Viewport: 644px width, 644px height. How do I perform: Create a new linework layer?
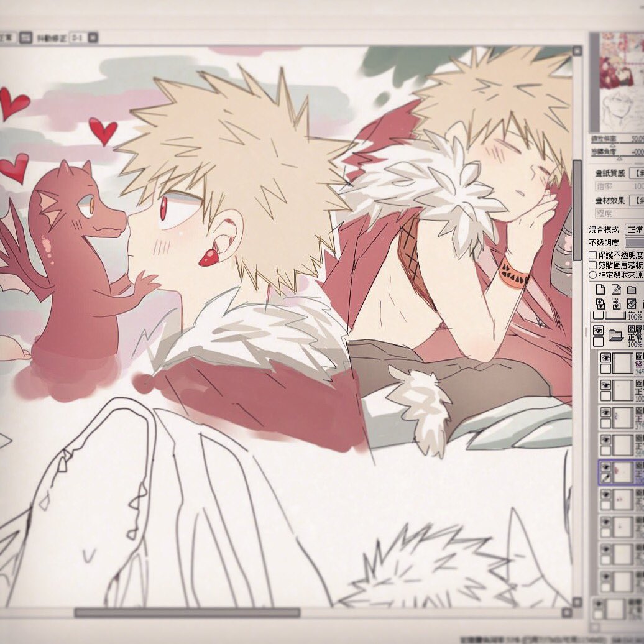pyautogui.click(x=616, y=289)
